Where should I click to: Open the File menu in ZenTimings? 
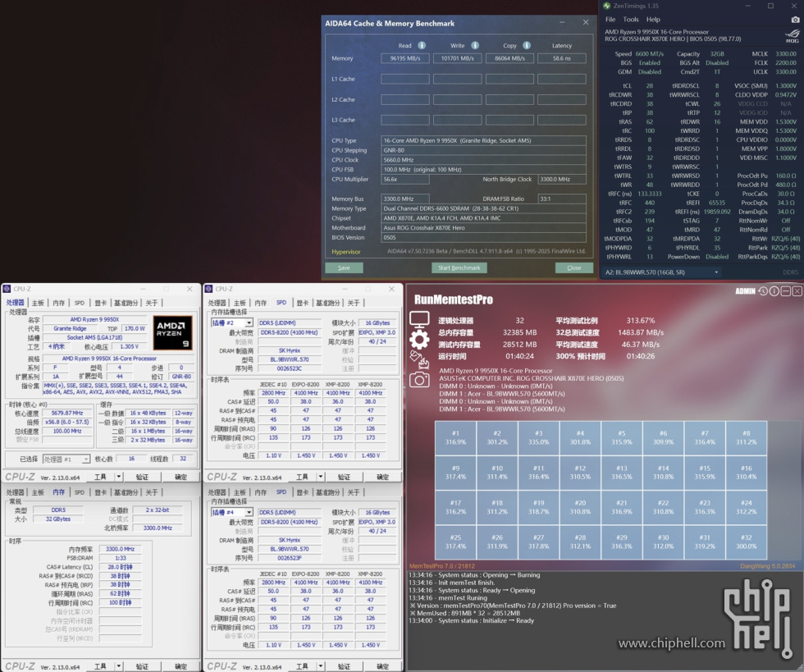[x=610, y=20]
